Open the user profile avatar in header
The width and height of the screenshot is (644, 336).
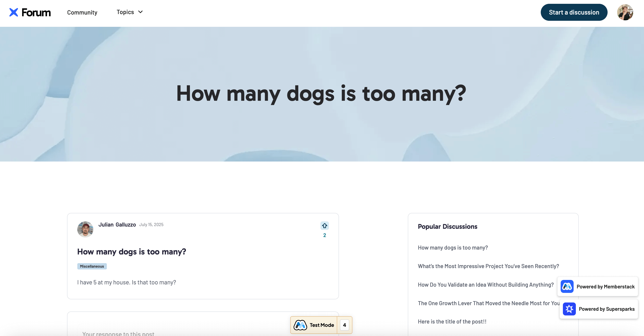coord(625,12)
